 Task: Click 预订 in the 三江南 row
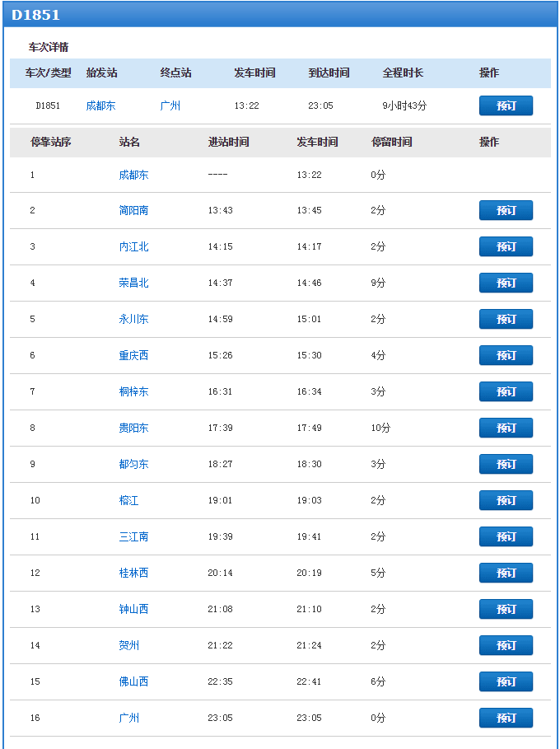[x=506, y=537]
